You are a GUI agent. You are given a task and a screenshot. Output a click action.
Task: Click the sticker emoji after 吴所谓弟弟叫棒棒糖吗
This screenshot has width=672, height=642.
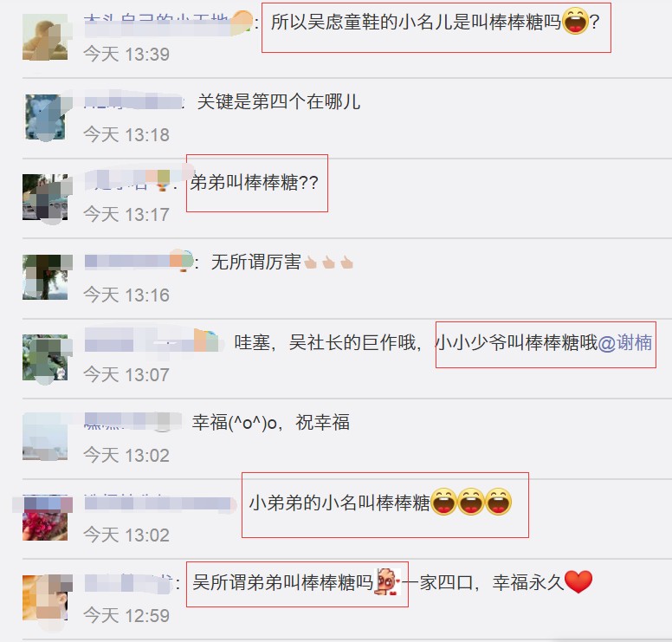click(x=387, y=582)
